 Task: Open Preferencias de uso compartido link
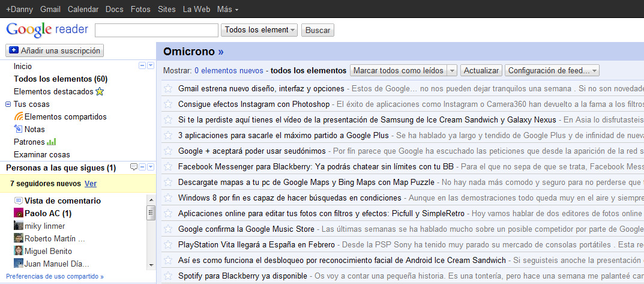click(x=55, y=277)
